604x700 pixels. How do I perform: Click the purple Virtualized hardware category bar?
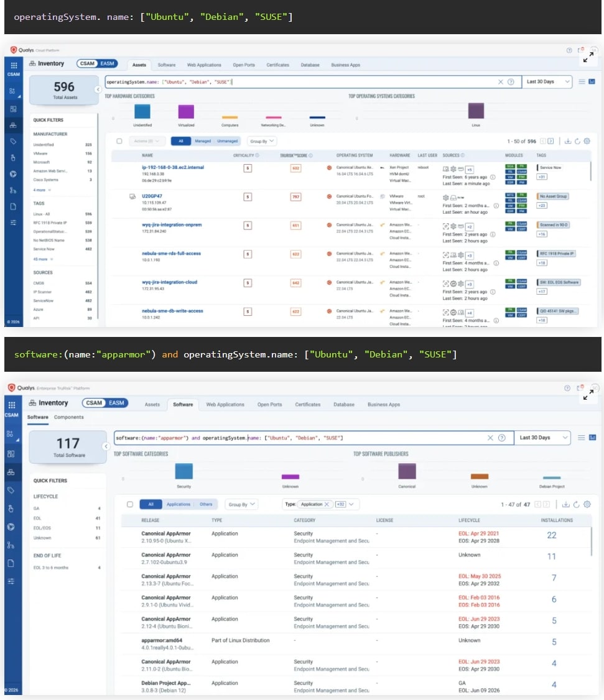(x=186, y=111)
